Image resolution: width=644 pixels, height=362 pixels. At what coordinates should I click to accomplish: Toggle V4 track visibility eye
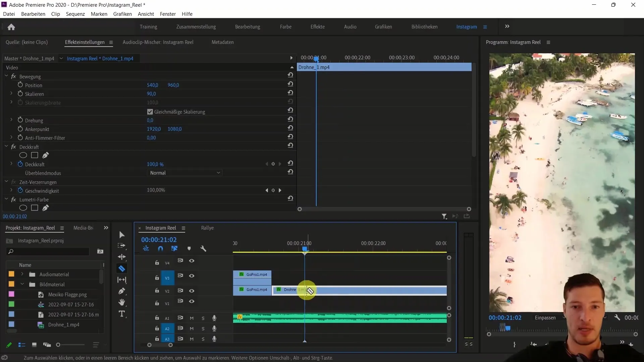[x=192, y=261]
